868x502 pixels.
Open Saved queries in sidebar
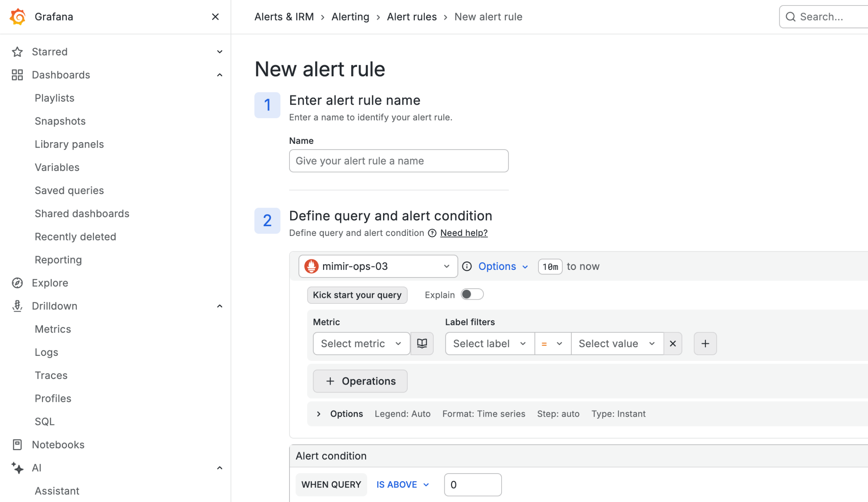69,190
